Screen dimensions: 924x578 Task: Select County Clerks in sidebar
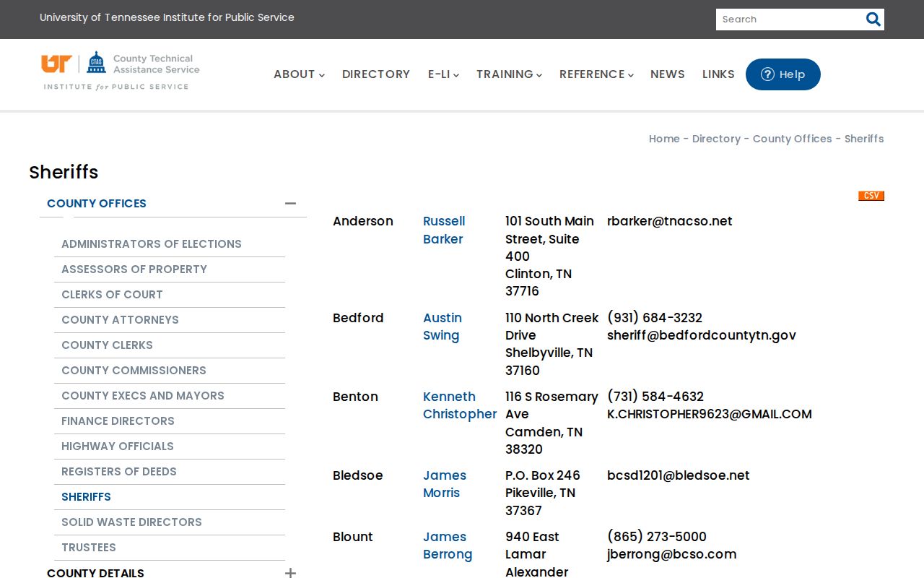pyautogui.click(x=107, y=345)
